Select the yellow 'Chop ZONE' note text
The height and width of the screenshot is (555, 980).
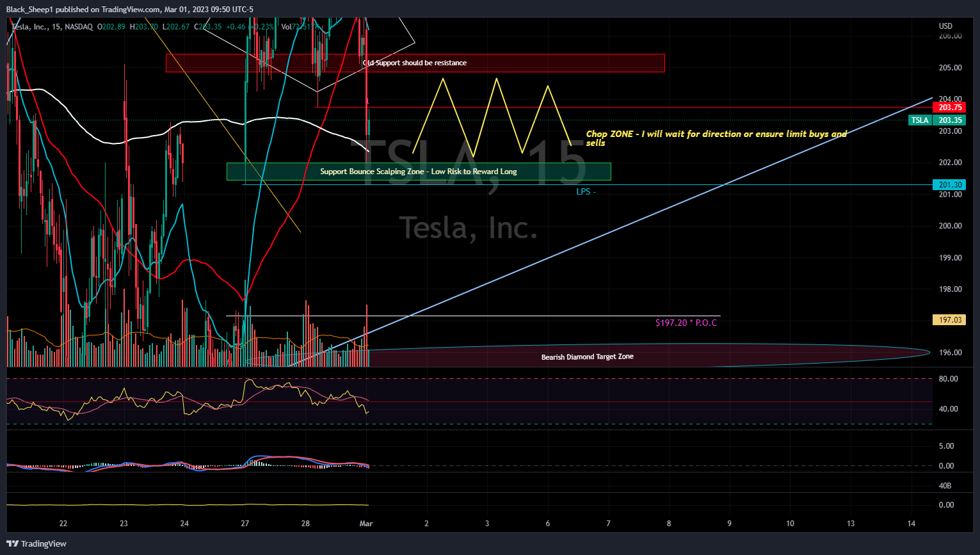click(x=716, y=138)
